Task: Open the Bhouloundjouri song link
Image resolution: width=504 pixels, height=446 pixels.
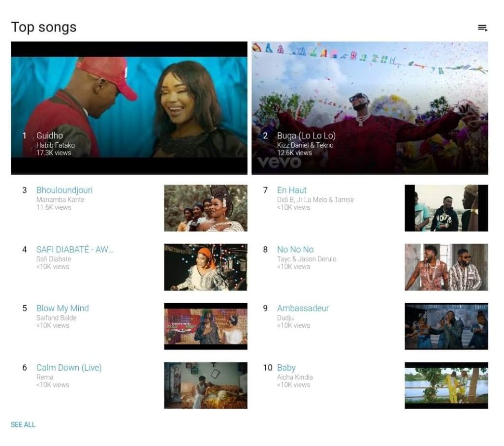Action: click(x=64, y=190)
